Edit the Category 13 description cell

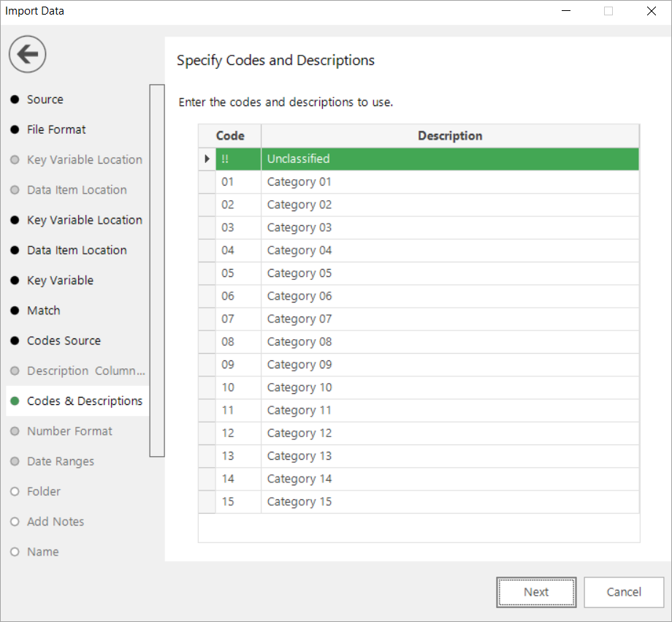click(x=450, y=456)
